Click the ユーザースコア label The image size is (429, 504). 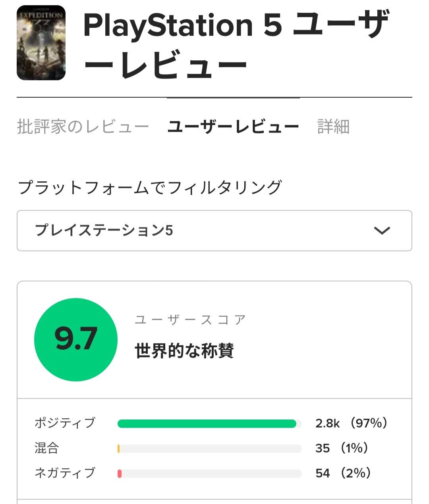(x=191, y=320)
